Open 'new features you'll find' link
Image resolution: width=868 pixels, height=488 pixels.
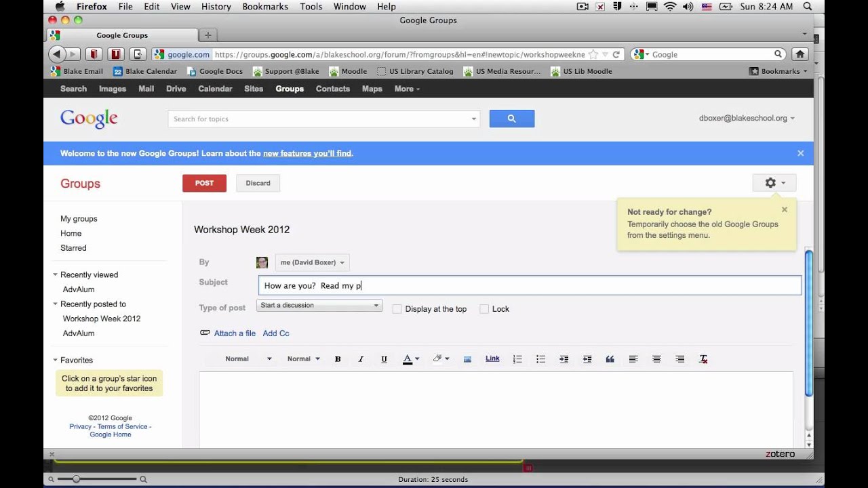307,153
